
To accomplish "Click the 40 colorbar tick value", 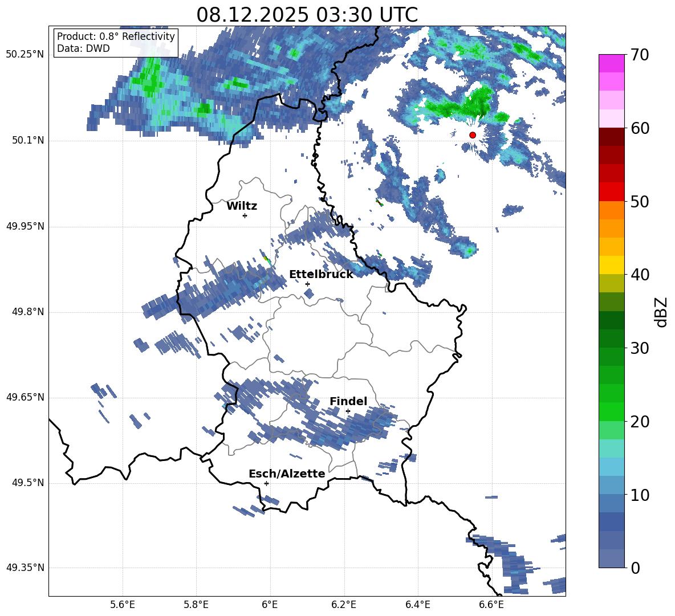I will (x=640, y=275).
